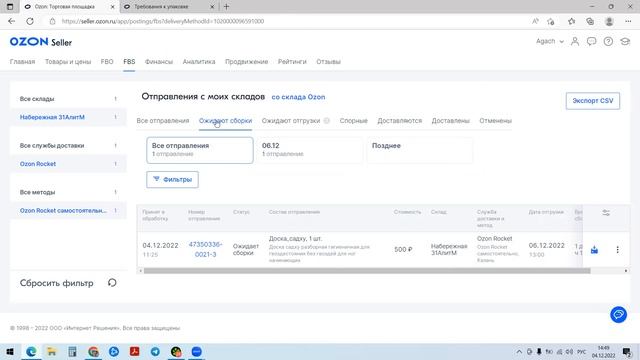Reload the page with the refresh button

30,21
